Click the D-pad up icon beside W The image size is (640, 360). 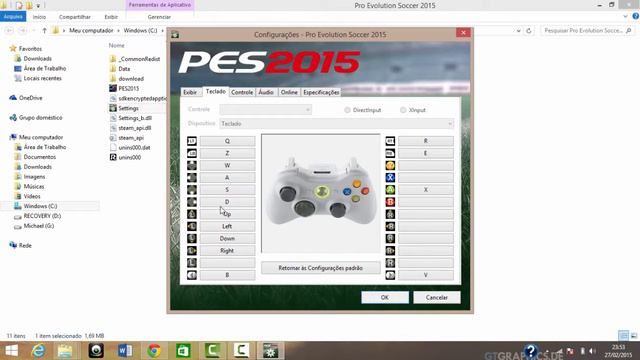(x=191, y=165)
